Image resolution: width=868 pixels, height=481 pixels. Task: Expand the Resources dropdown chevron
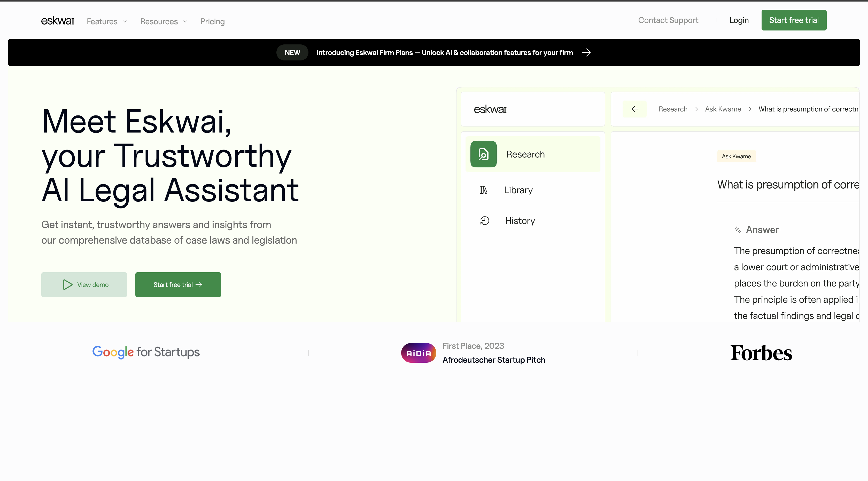point(185,21)
